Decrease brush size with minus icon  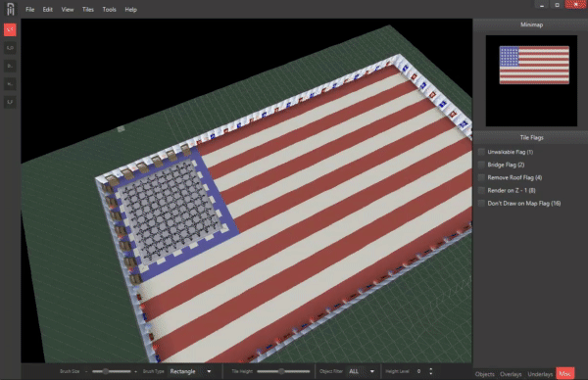pos(86,371)
